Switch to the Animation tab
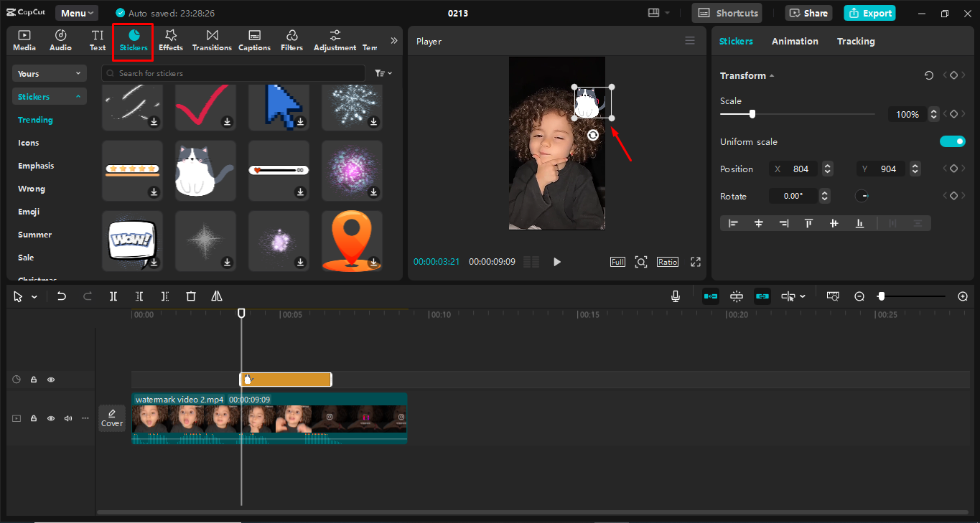Viewport: 980px width, 523px height. [x=795, y=41]
